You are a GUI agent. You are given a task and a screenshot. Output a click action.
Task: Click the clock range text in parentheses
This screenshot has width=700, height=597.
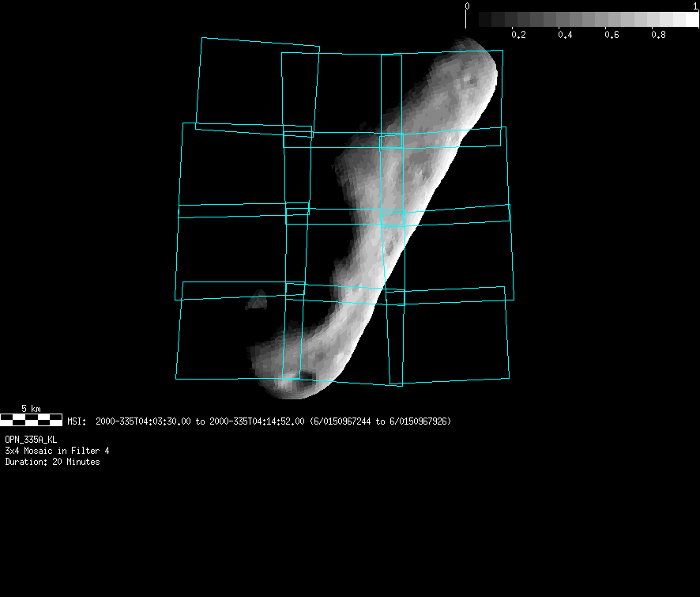pyautogui.click(x=380, y=421)
